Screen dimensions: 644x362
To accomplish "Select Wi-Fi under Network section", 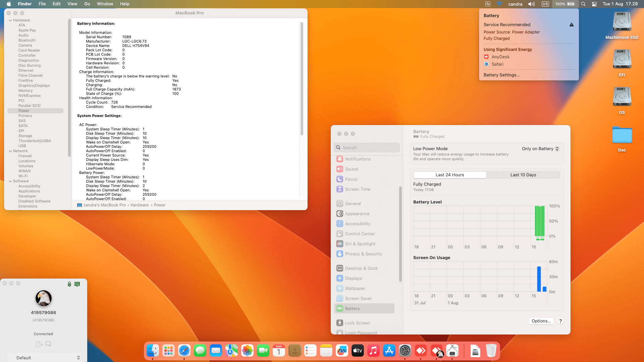I will (23, 176).
